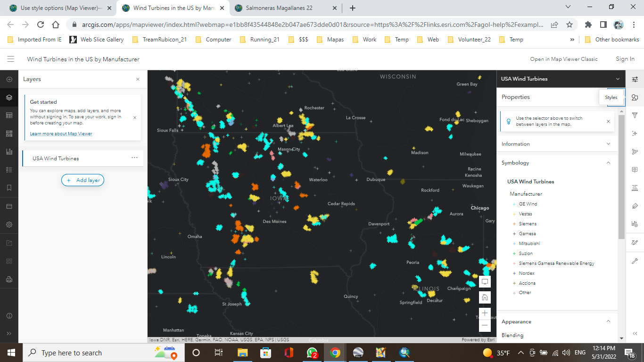Click the GE Wind legend color symbol

pyautogui.click(x=514, y=204)
